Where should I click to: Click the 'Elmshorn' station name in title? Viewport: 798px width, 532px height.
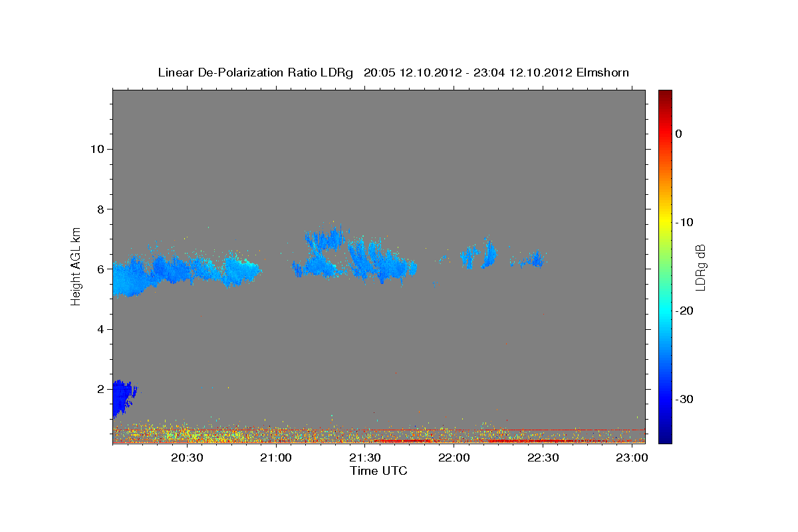click(602, 72)
